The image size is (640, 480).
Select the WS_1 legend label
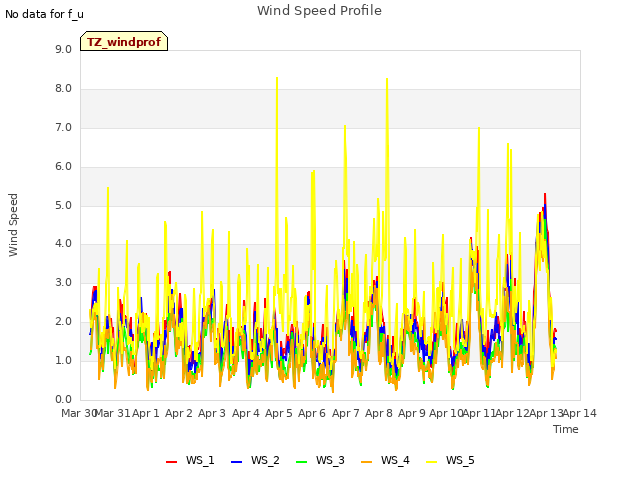[x=200, y=460]
